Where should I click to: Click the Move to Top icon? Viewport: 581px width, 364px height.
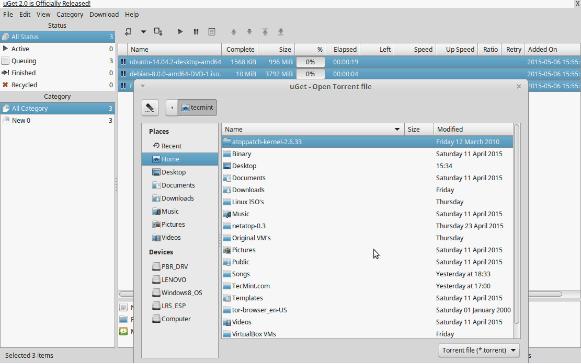(x=265, y=32)
